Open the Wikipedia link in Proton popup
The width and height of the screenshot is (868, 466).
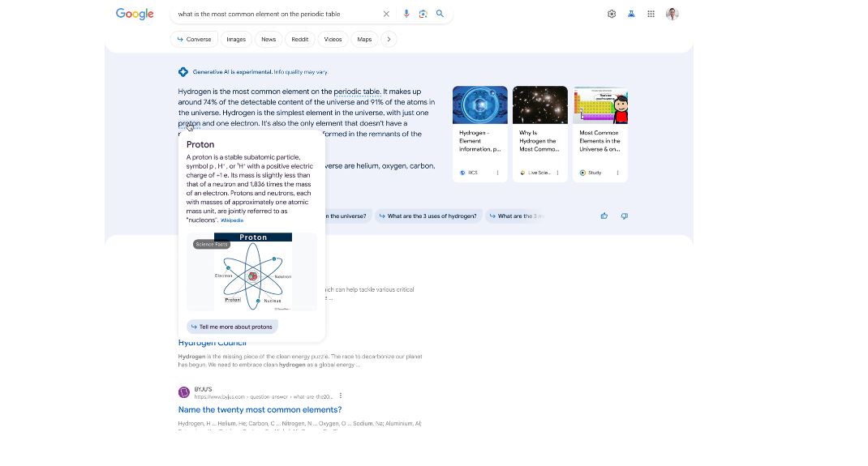232,220
